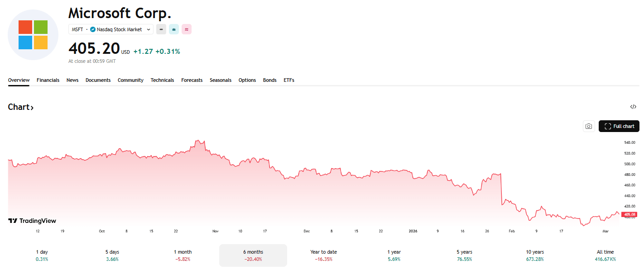Viewport: 644px width, 274px height.
Task: Choose the All time range option
Action: (605, 255)
